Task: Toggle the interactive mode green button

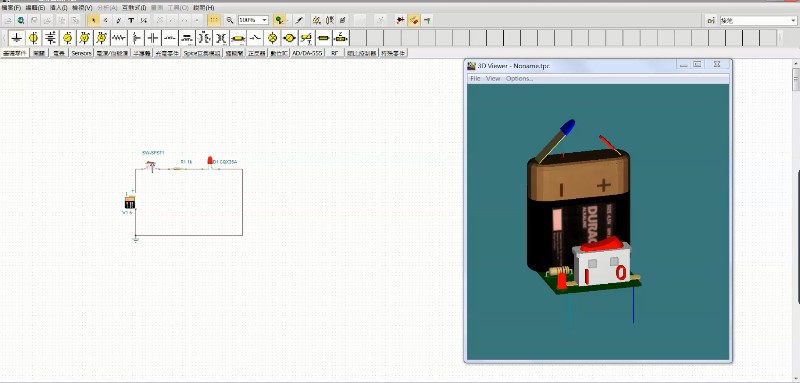Action: point(279,20)
